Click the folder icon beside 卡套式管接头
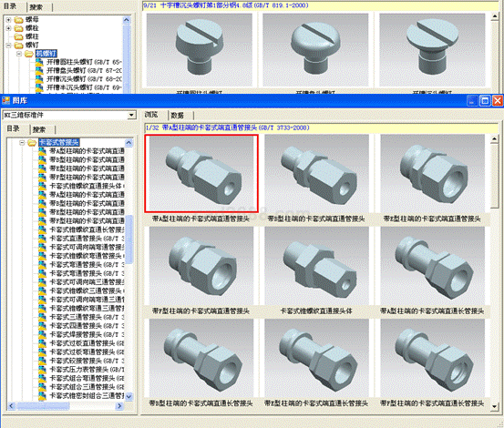 [x=32, y=143]
